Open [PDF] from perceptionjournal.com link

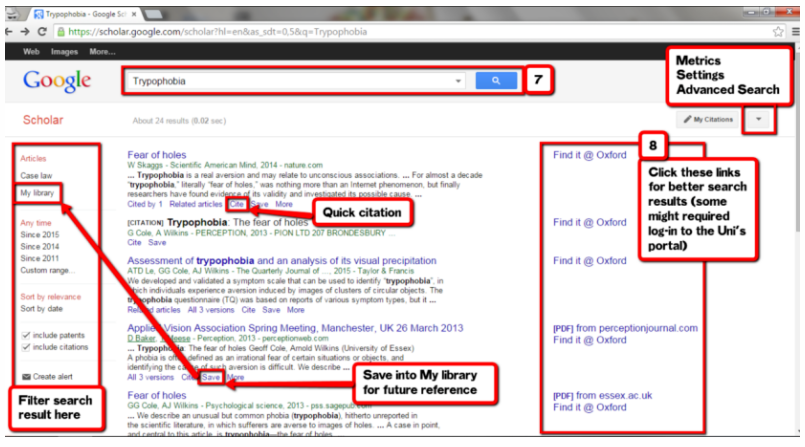[x=625, y=328]
